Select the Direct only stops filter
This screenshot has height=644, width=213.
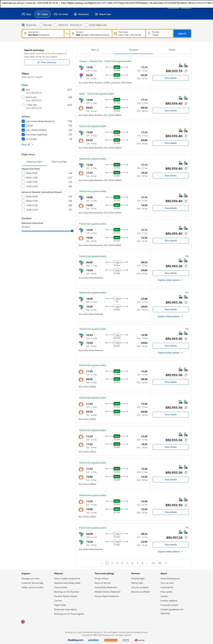[23, 97]
